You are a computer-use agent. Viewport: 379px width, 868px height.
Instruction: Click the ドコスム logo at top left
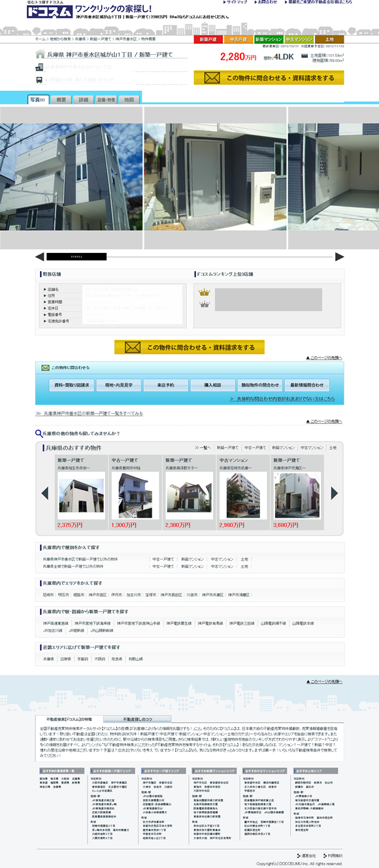[x=50, y=11]
